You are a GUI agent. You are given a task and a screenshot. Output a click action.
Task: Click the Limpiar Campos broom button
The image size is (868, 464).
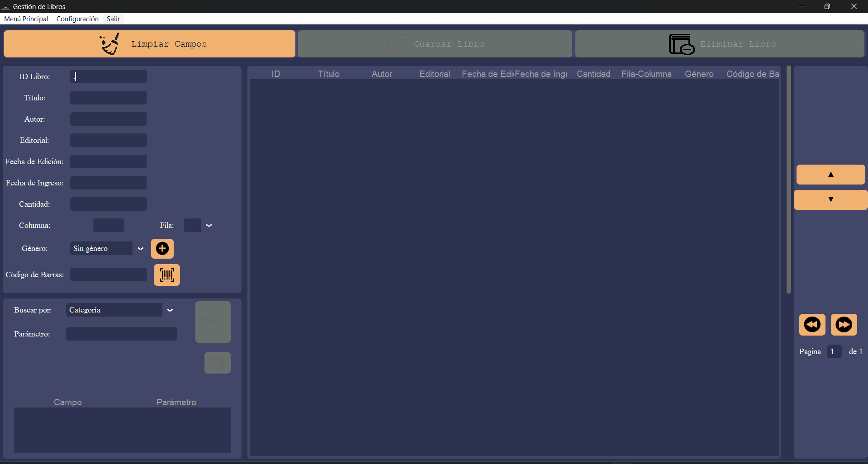[149, 44]
